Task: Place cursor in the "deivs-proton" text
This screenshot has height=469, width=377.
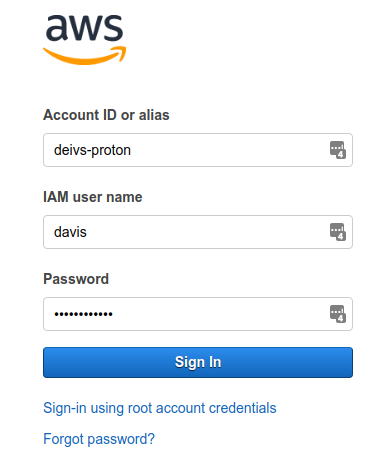Action: tap(92, 150)
